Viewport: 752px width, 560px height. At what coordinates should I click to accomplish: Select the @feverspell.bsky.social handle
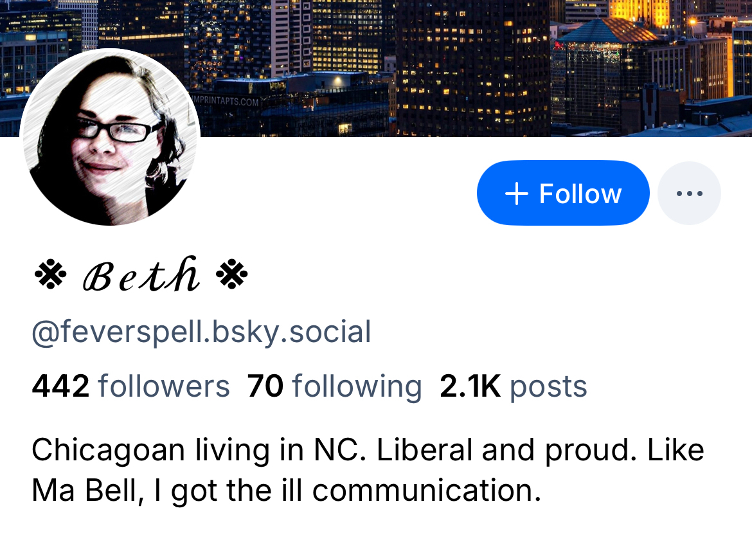(x=201, y=332)
